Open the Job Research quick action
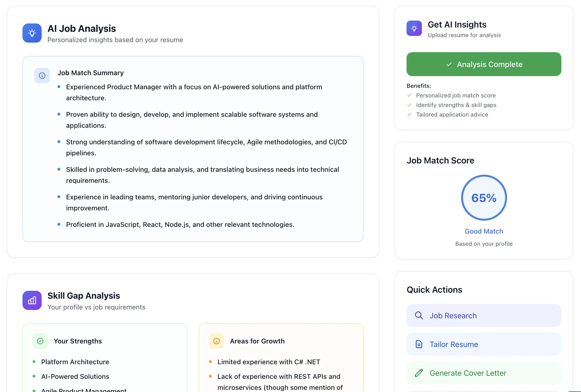 [x=484, y=315]
